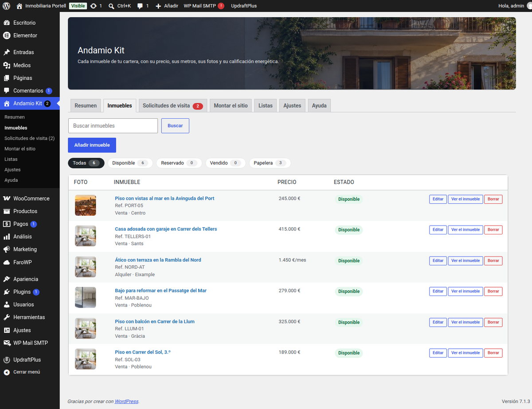This screenshot has height=409, width=532.
Task: Click the Marketing megaphone icon
Action: click(7, 249)
